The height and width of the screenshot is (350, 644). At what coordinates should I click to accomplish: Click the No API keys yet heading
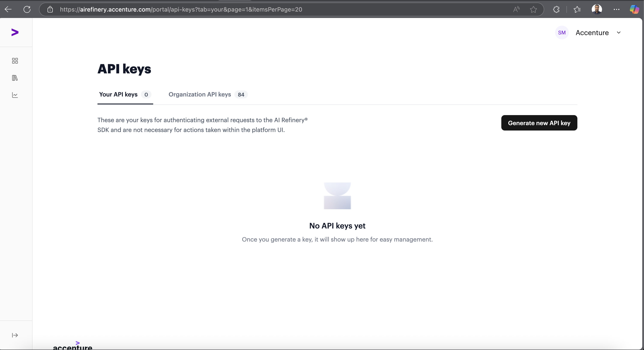337,226
